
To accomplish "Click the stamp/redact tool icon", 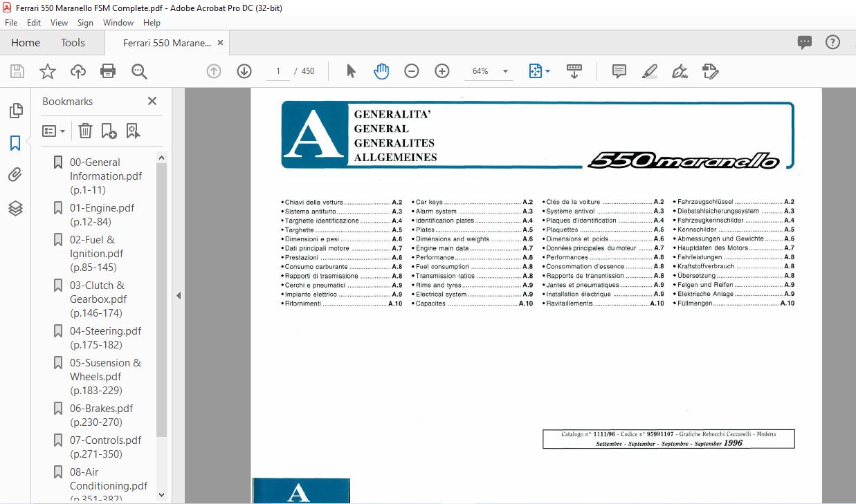I will click(711, 71).
